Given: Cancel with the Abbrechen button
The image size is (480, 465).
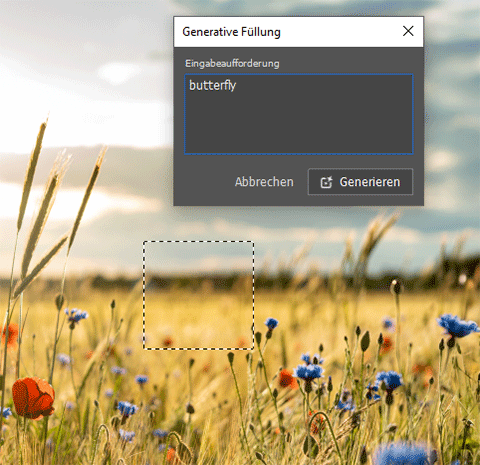Looking at the screenshot, I should 264,182.
